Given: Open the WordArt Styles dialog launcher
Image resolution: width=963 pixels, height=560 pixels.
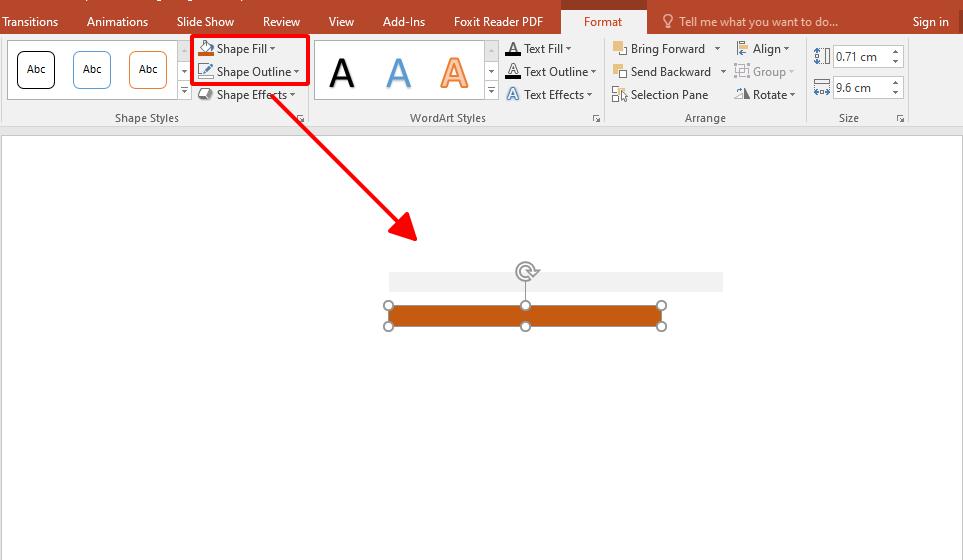Looking at the screenshot, I should [596, 119].
